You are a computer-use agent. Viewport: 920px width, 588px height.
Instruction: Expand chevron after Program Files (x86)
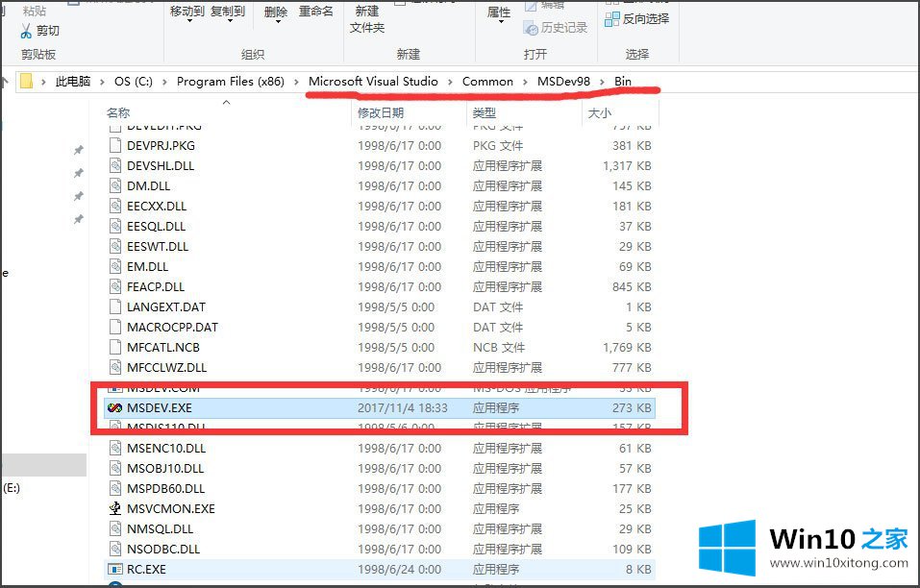[x=296, y=82]
